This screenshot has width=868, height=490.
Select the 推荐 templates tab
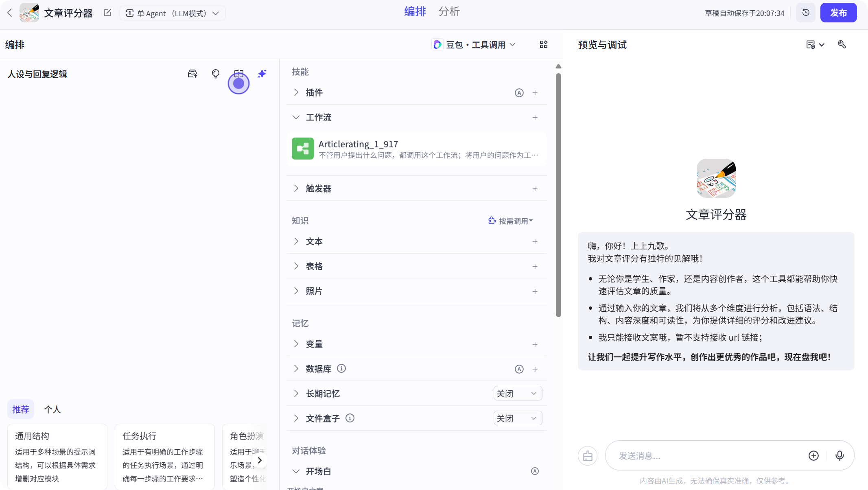[x=21, y=409]
